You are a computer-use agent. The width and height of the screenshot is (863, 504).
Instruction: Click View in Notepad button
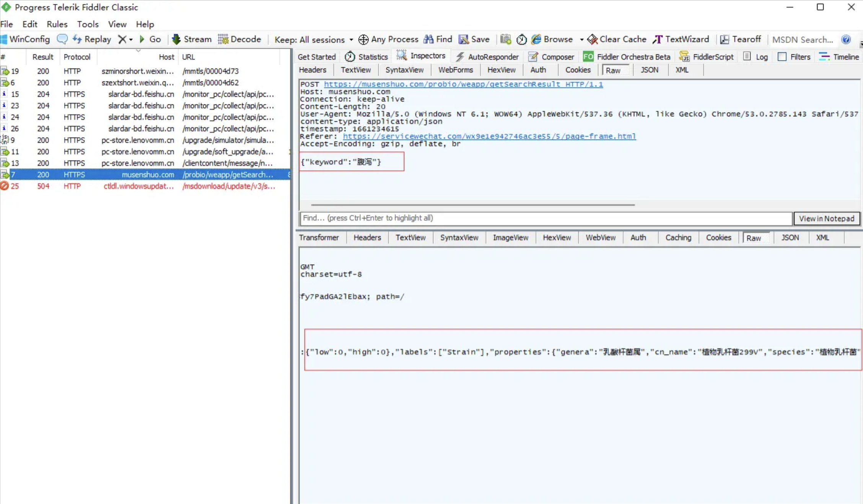coord(827,218)
